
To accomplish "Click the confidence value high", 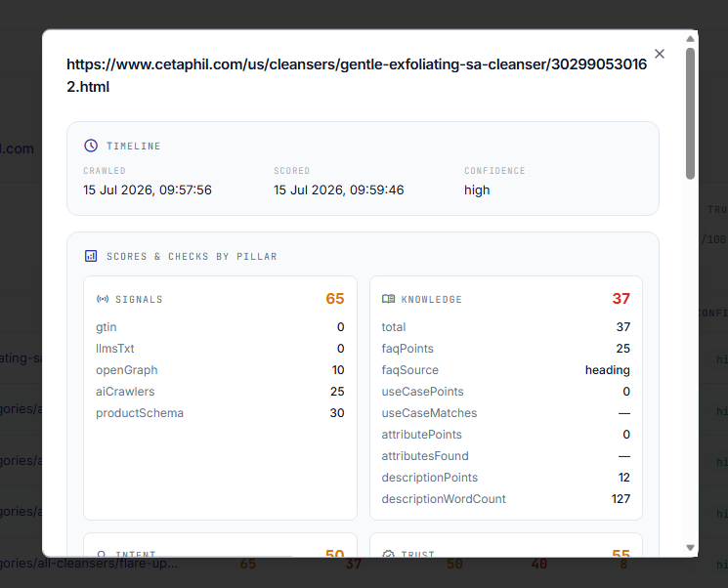I will pos(477,190).
